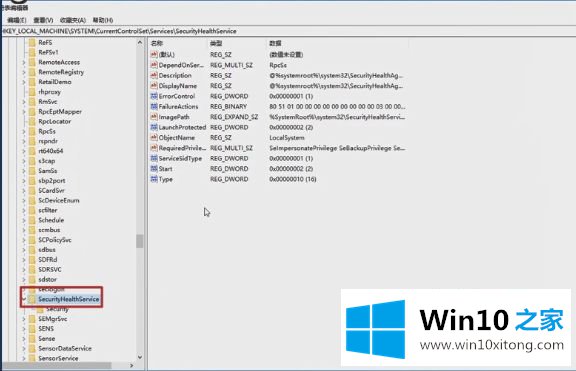The height and width of the screenshot is (371, 576).
Task: Expand the RpcSs tree node
Action: (x=24, y=131)
